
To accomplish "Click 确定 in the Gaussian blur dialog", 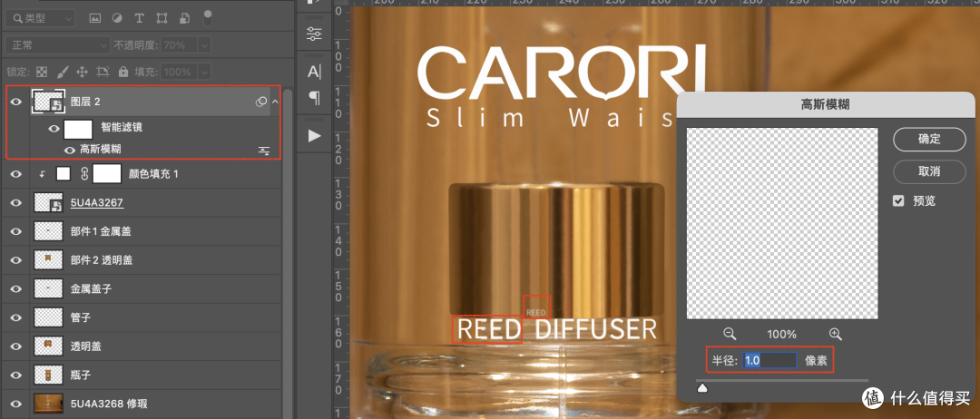I will [x=929, y=140].
